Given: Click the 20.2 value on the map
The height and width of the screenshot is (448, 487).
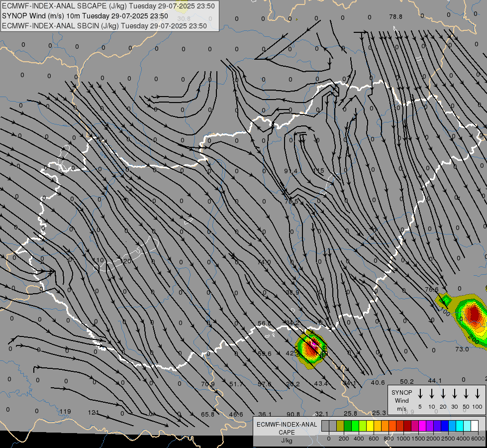Looking at the screenshot, I should [x=293, y=384].
